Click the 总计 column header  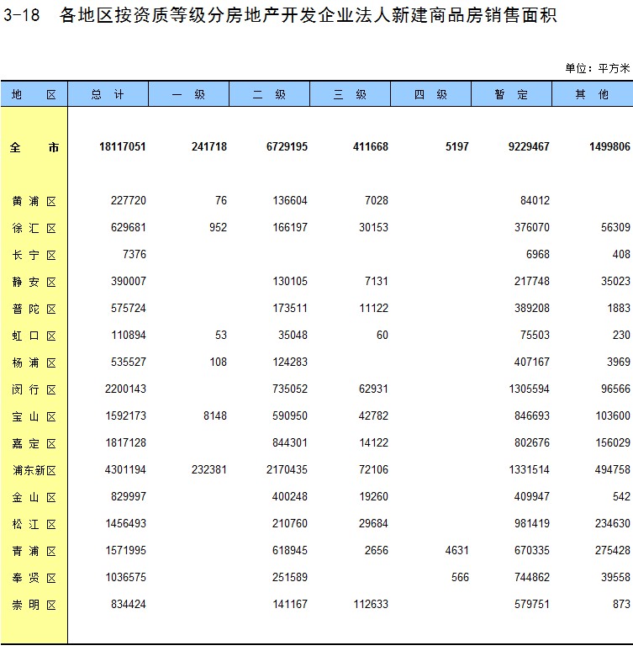point(108,95)
